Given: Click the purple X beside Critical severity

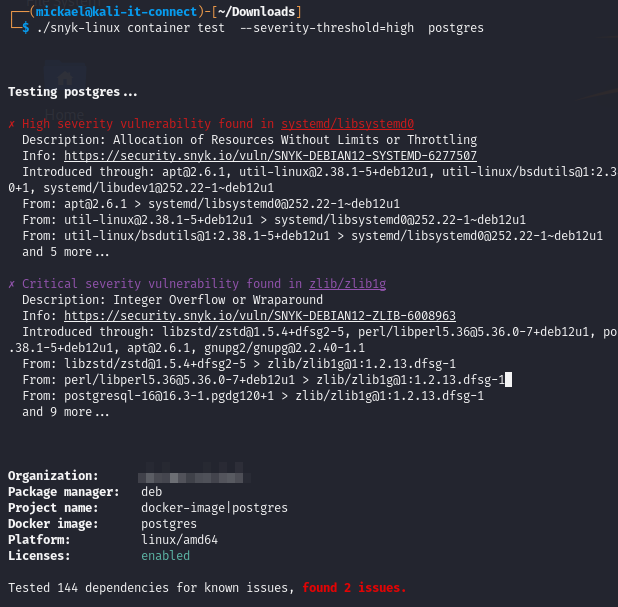Looking at the screenshot, I should [x=11, y=283].
